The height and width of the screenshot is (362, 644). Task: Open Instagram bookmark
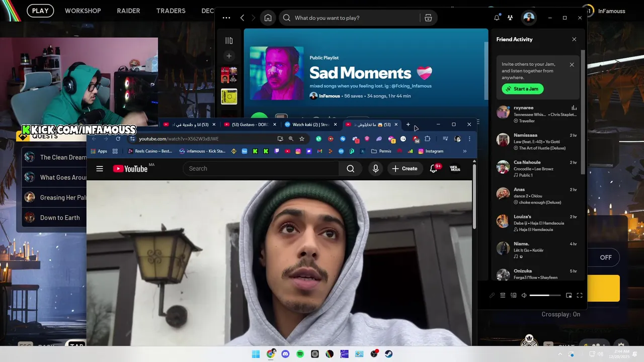click(x=431, y=151)
